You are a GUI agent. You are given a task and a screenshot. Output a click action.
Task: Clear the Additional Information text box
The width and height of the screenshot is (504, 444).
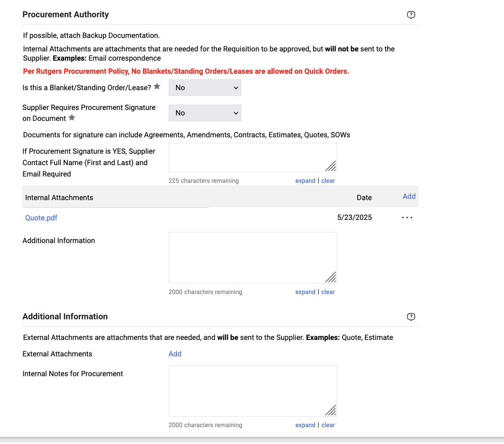pyautogui.click(x=328, y=292)
